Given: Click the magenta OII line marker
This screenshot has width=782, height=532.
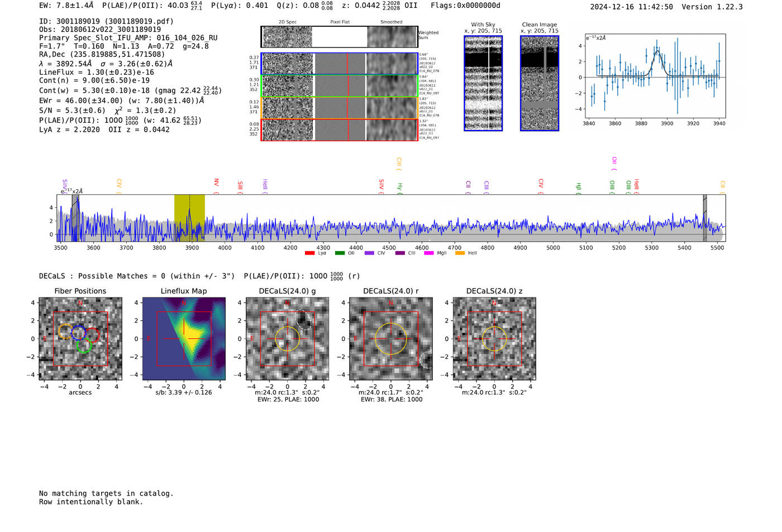Looking at the screenshot, I should tap(614, 164).
